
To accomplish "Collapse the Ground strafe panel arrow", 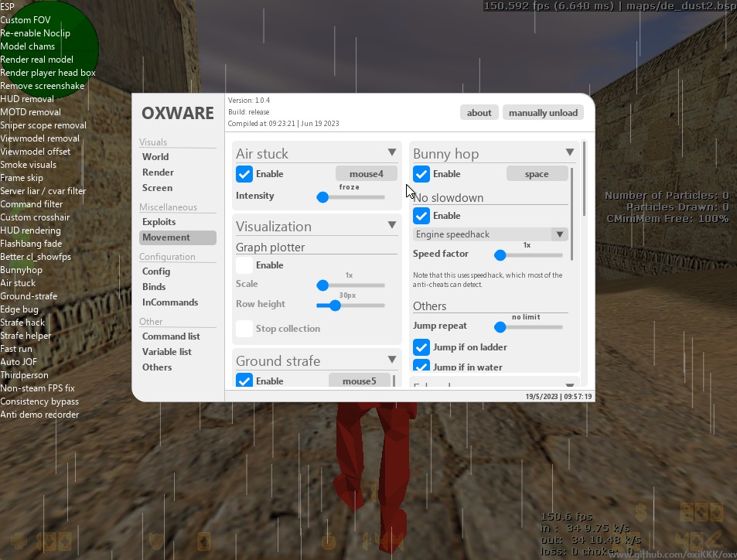I will coord(392,360).
